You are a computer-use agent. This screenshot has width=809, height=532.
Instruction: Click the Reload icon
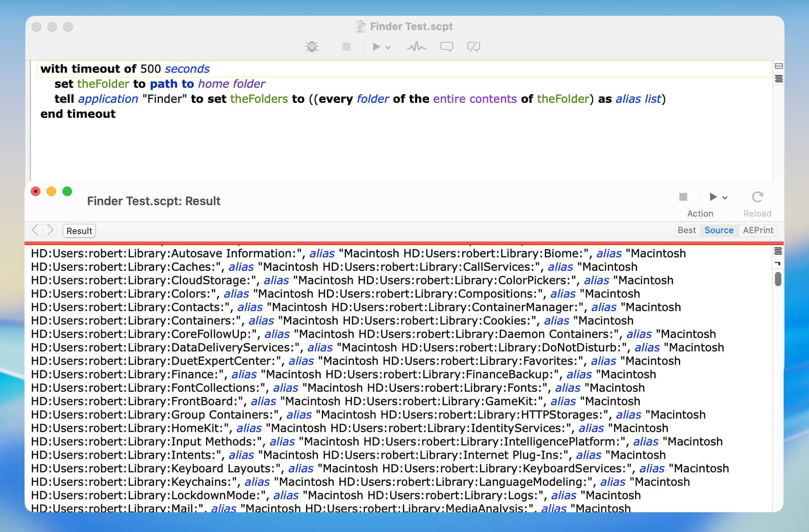tap(757, 197)
